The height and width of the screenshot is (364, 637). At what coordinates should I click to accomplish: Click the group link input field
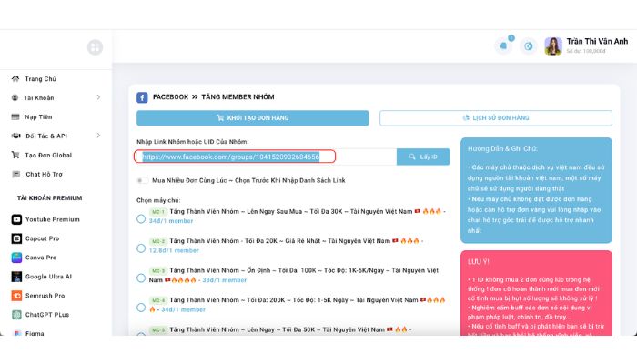point(266,157)
